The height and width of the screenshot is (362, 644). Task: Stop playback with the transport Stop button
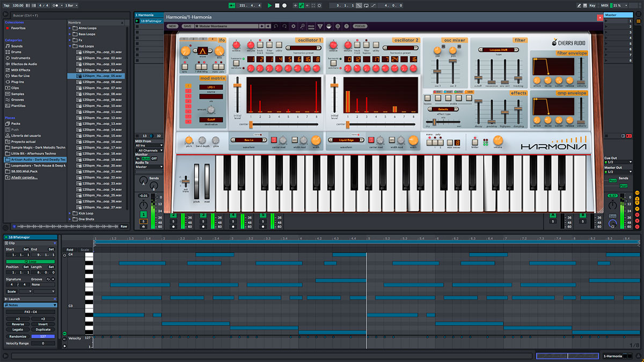[277, 5]
